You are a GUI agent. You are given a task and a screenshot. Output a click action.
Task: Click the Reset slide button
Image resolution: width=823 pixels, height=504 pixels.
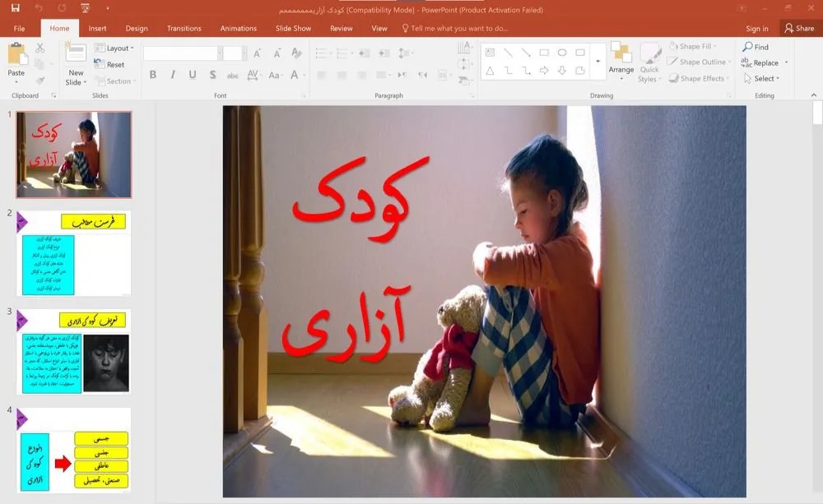point(109,64)
